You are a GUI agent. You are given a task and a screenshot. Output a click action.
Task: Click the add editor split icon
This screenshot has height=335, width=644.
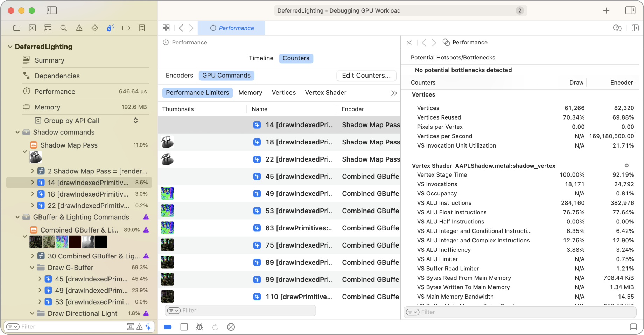coord(635,28)
